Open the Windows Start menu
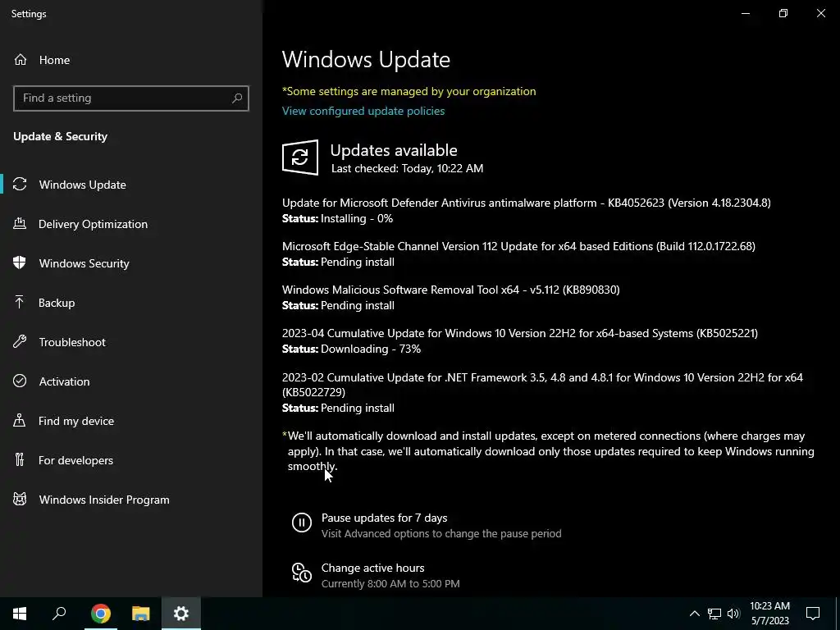Image resolution: width=840 pixels, height=630 pixels. coord(20,614)
